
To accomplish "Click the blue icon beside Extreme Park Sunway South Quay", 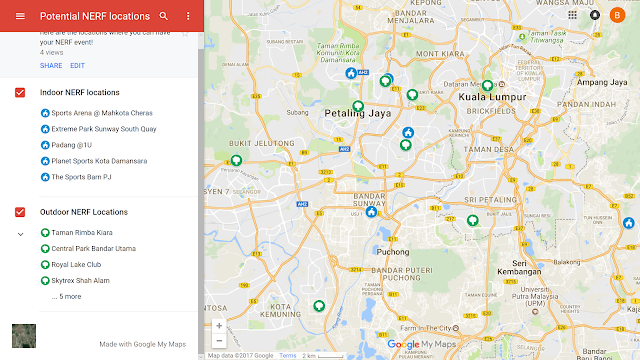I will pyautogui.click(x=45, y=129).
